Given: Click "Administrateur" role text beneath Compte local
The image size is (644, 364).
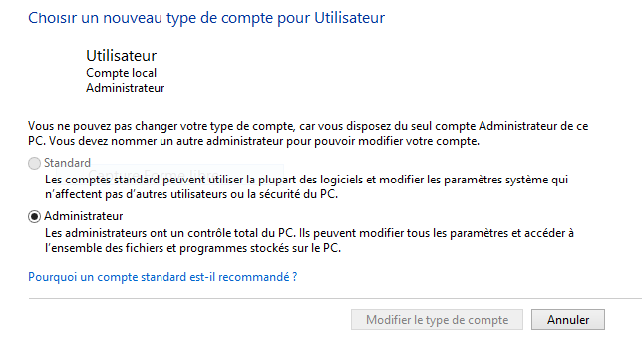Looking at the screenshot, I should pos(126,88).
